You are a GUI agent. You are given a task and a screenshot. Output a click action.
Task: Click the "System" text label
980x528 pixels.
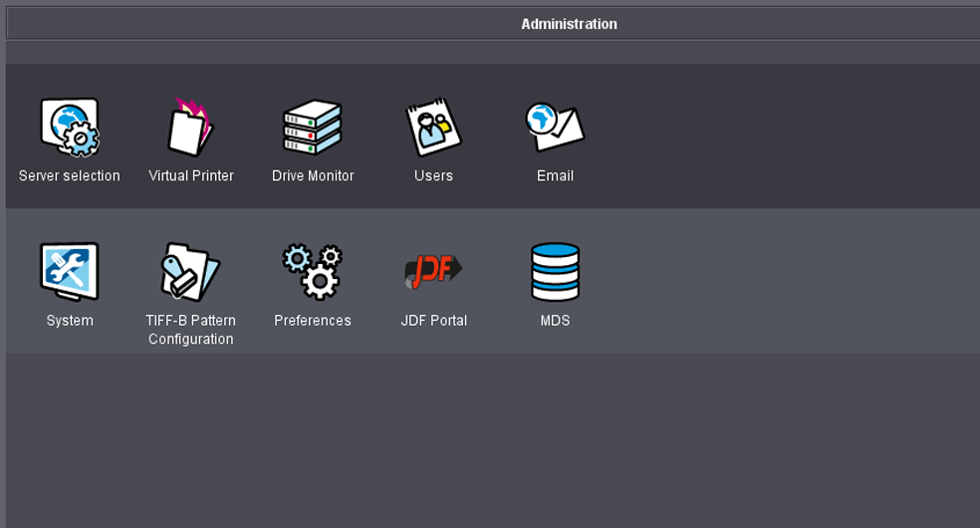(70, 321)
